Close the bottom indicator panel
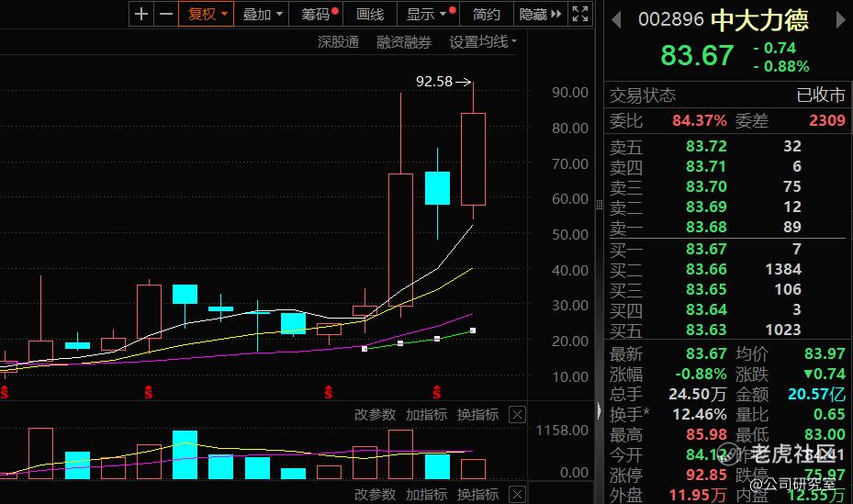The image size is (853, 504). (x=517, y=495)
